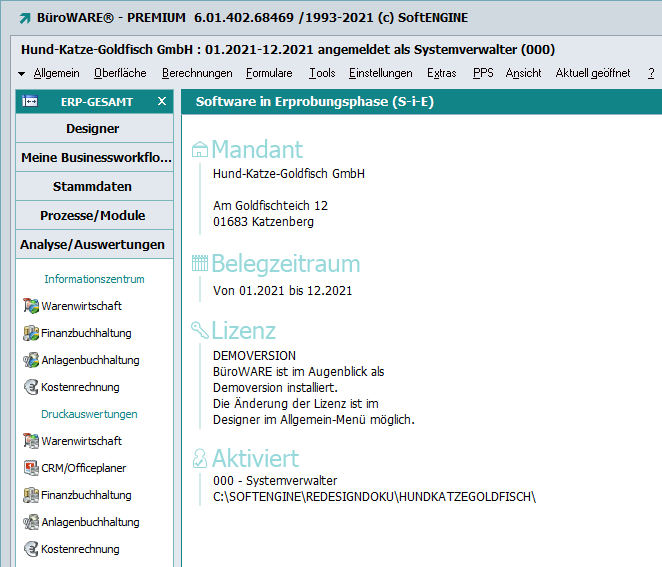This screenshot has width=662, height=567.
Task: Select Anlagenbuchhaltung icon under Informationszentrum
Action: 31,360
